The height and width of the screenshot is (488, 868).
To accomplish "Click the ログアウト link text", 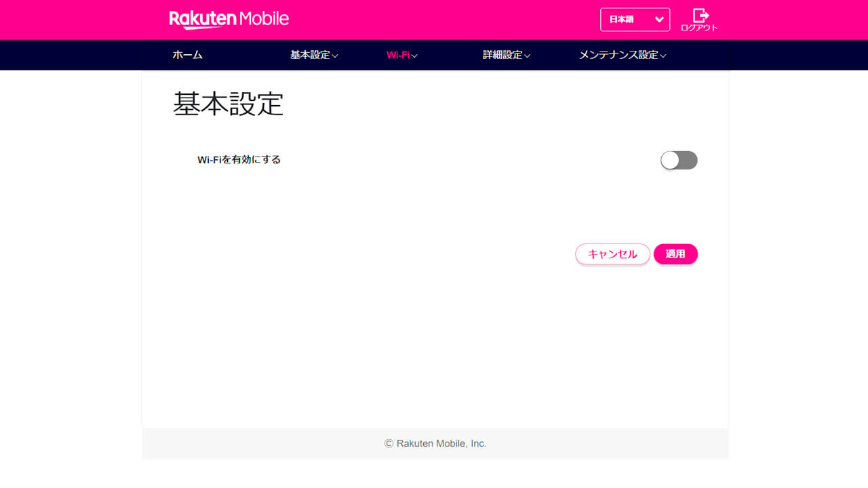I will click(x=699, y=30).
